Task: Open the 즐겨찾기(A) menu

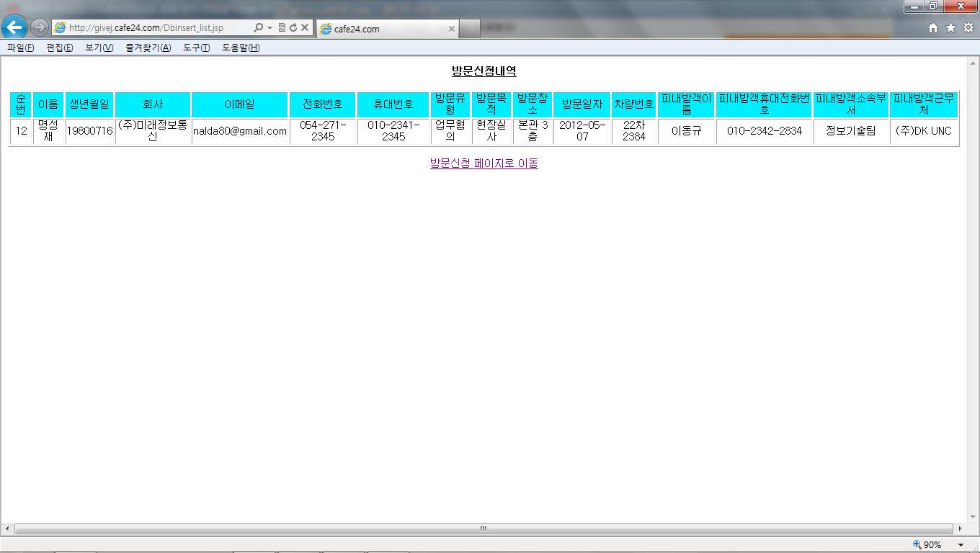Action: tap(148, 48)
